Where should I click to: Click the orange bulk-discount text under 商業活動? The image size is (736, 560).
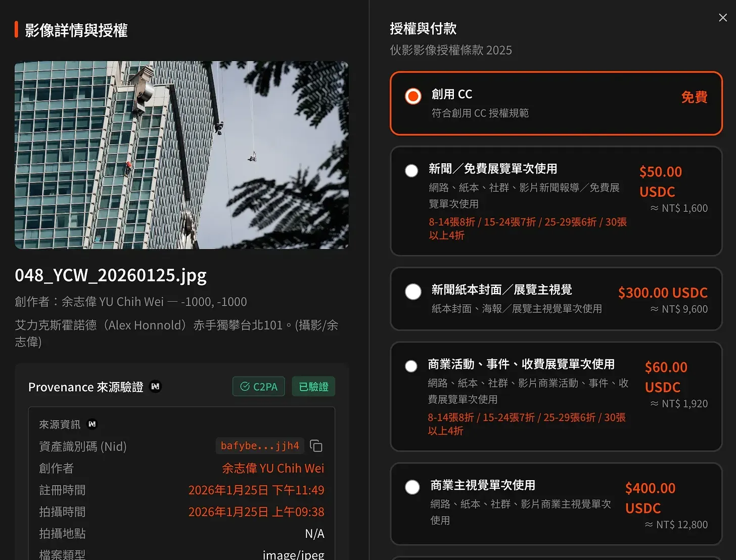526,424
